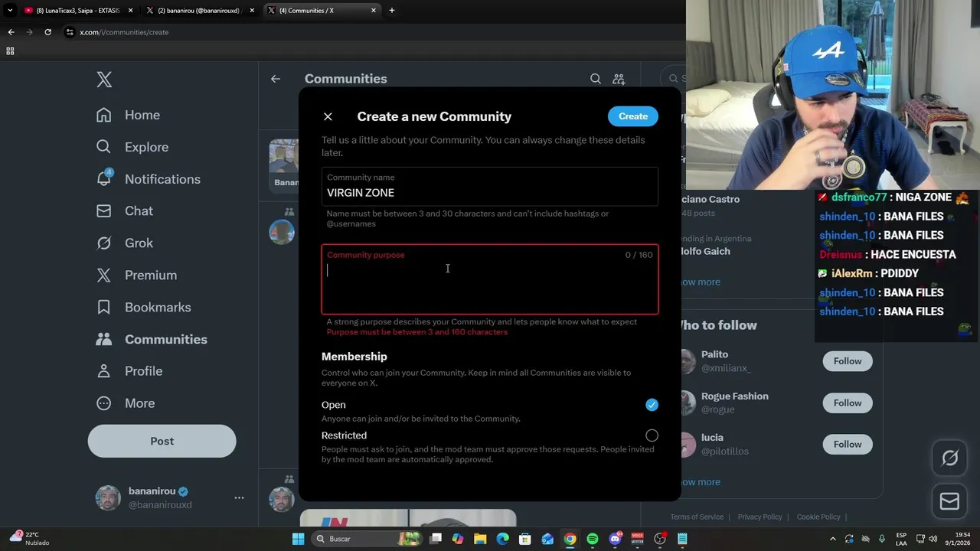Click the Notifications bell icon
The width and height of the screenshot is (980, 551).
pyautogui.click(x=104, y=179)
